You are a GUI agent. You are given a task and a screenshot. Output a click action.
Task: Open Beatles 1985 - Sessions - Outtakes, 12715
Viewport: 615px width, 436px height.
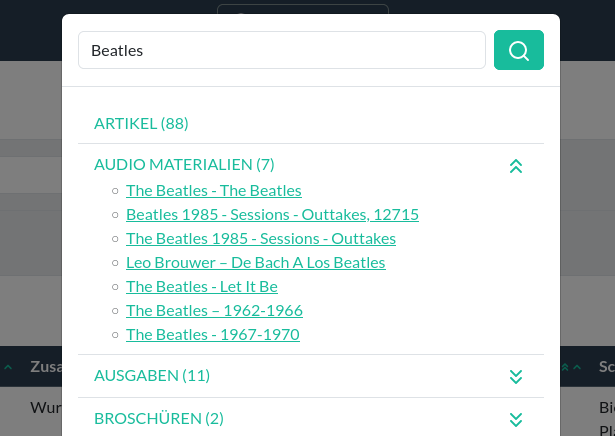(272, 214)
